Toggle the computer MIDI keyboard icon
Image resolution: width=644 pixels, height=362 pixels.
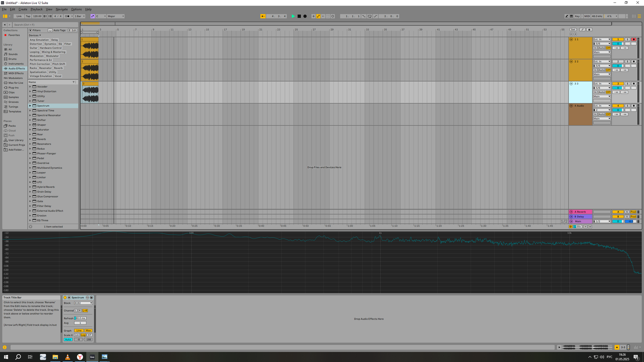[x=571, y=16]
